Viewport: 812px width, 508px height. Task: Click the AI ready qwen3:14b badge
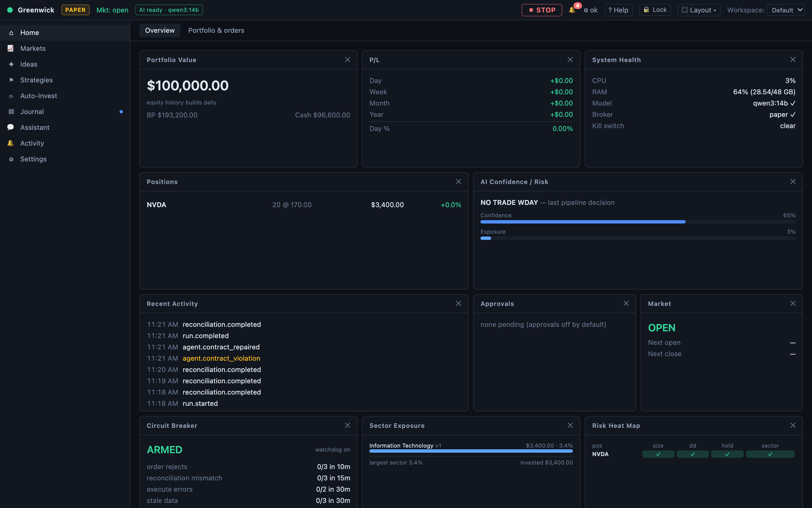(x=169, y=10)
